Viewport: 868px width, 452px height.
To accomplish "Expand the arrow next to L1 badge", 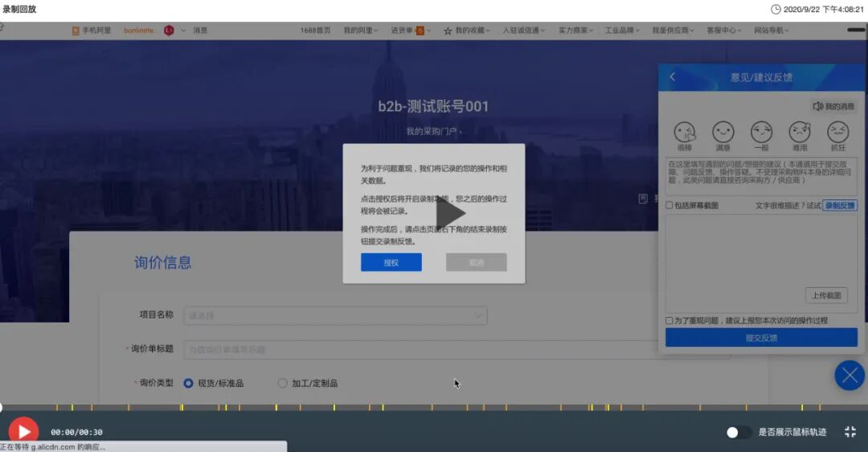I will tap(183, 31).
